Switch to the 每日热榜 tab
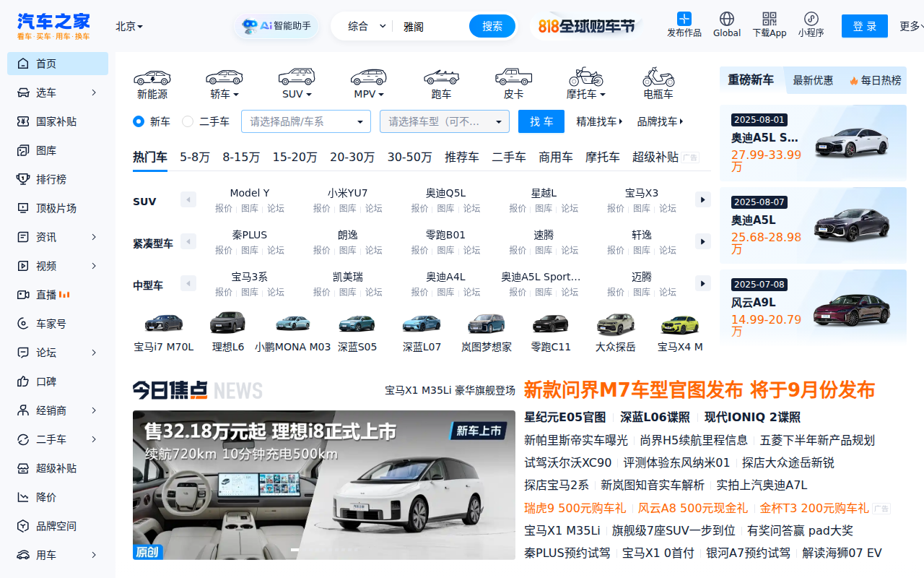The width and height of the screenshot is (924, 578). pos(875,80)
